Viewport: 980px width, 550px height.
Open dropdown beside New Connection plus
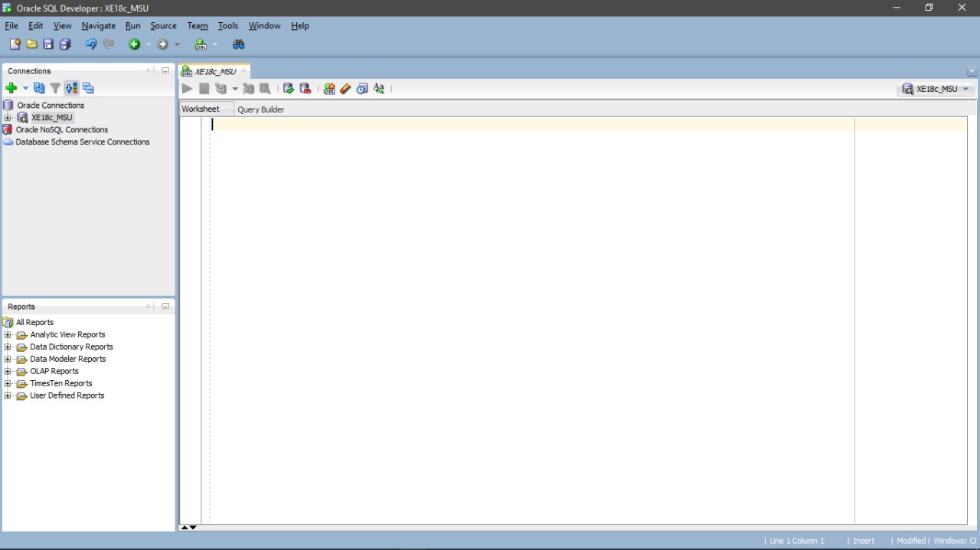[25, 88]
